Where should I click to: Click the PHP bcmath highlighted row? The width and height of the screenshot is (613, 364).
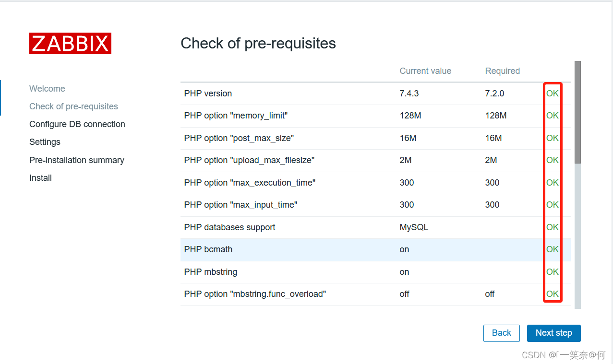point(208,249)
